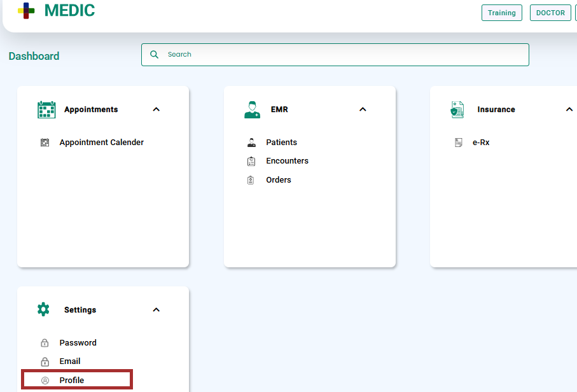Click the Password lock icon
Image resolution: width=577 pixels, height=392 pixels.
pos(45,342)
